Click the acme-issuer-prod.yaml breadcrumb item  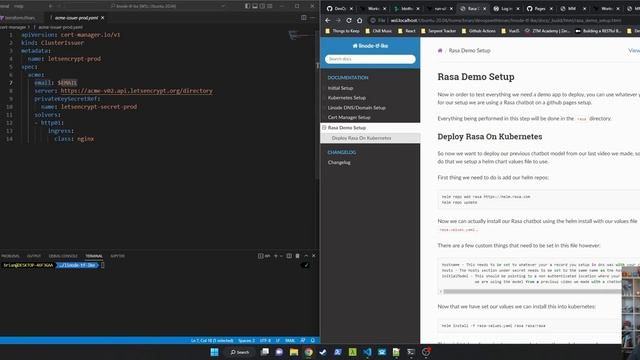click(60, 27)
